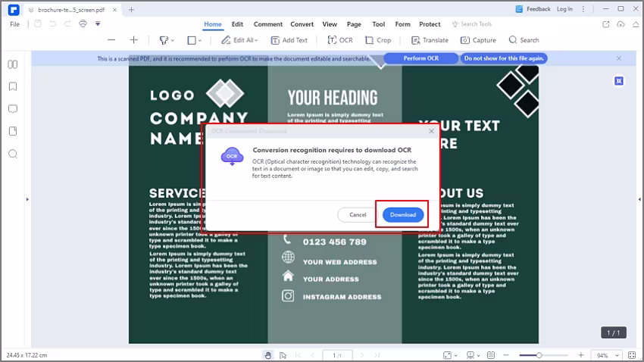Go to next page arrow
This screenshot has width=644, height=362.
click(362, 355)
